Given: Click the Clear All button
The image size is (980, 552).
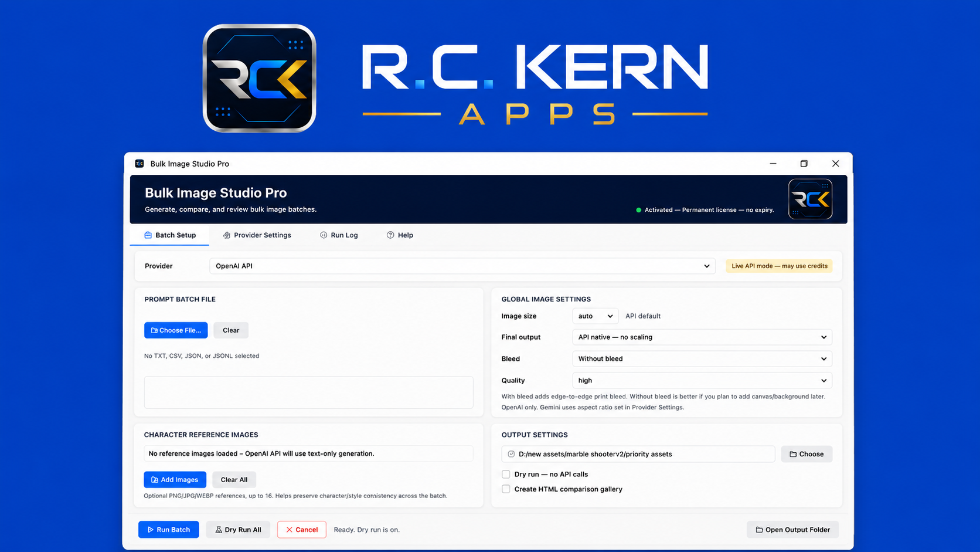Looking at the screenshot, I should click(234, 480).
